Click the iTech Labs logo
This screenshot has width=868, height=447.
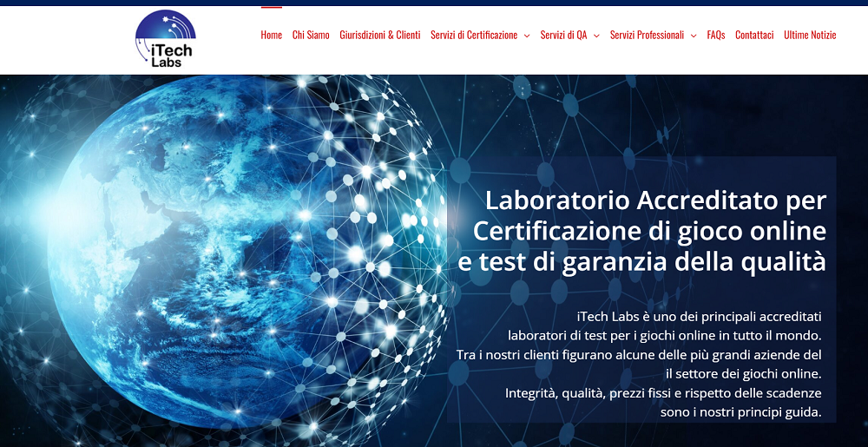166,39
